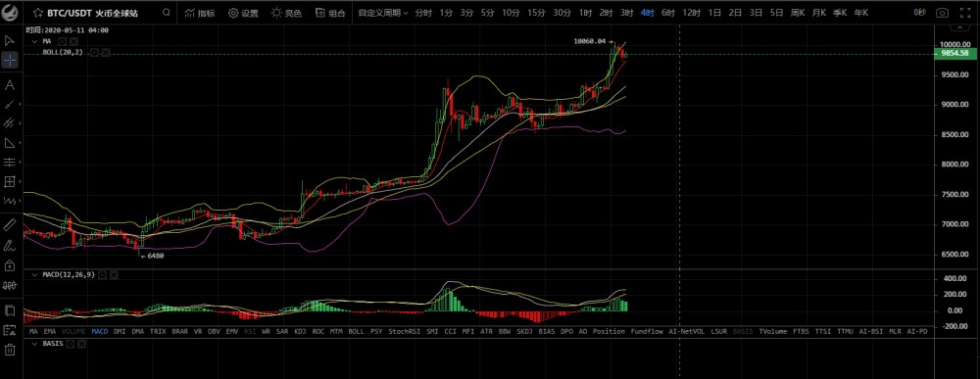Click the 0秒 countdown label
Image resolution: width=980 pixels, height=379 pixels.
coord(919,13)
